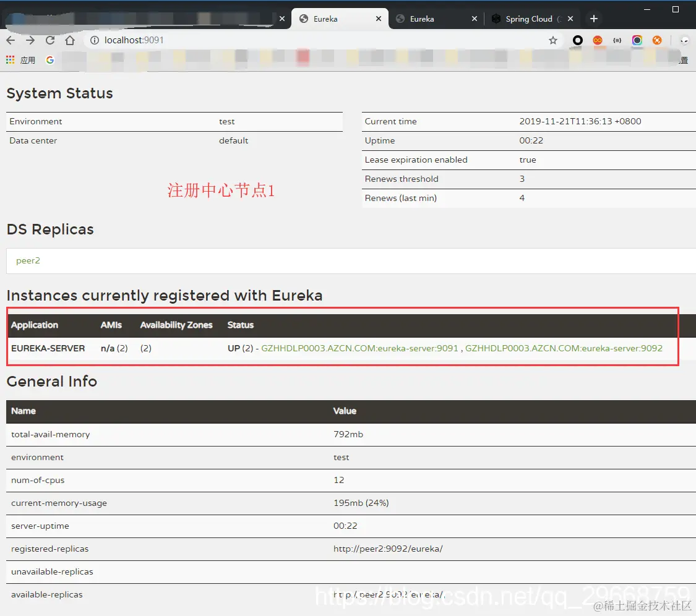This screenshot has height=616, width=696.
Task: Click registered-replicas URL http://peer2:9092/eureka/
Action: tap(388, 549)
